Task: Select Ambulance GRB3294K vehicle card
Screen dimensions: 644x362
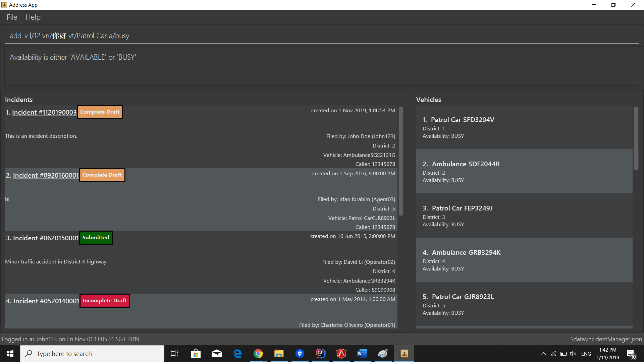Action: point(524,260)
